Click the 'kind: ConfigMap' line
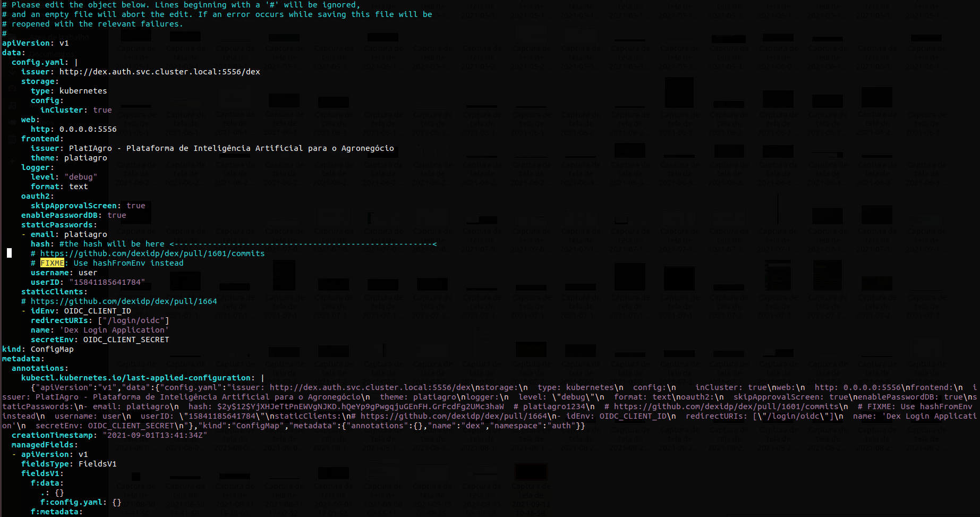Image resolution: width=980 pixels, height=517 pixels. pos(38,349)
